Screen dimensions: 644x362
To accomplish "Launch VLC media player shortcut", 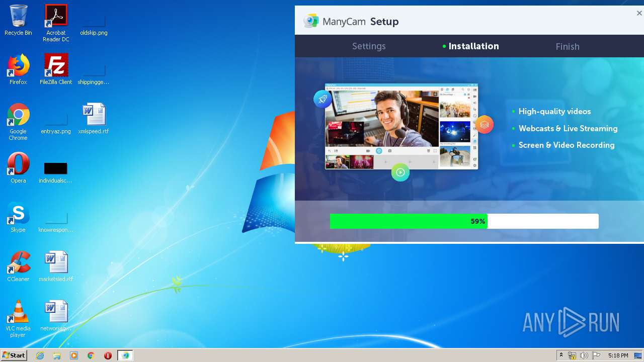I will coord(18,319).
